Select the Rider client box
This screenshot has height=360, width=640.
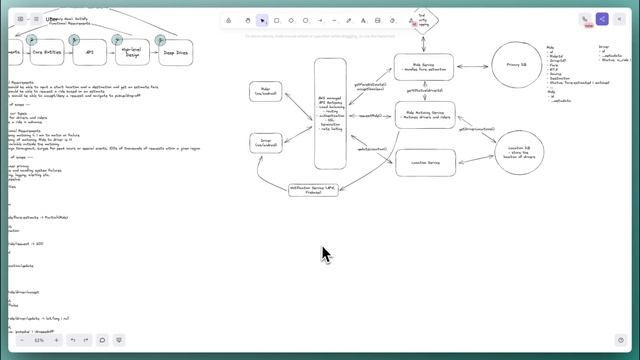click(266, 91)
